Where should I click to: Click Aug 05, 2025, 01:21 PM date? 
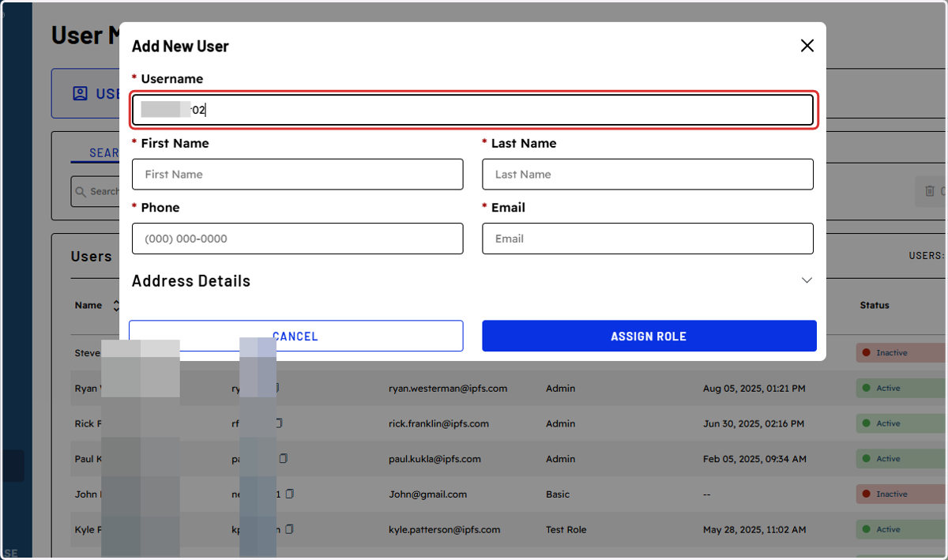tap(754, 389)
